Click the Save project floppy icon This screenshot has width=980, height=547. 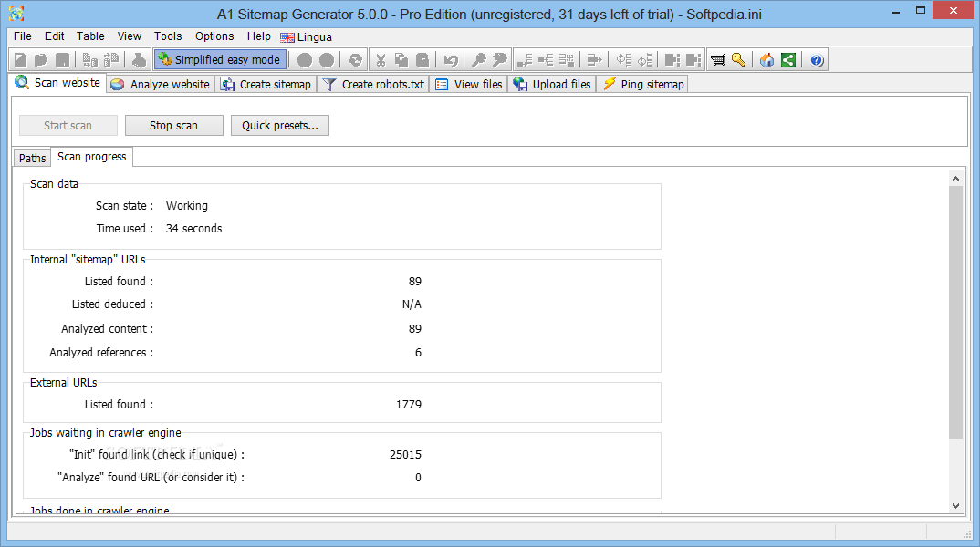[x=62, y=60]
